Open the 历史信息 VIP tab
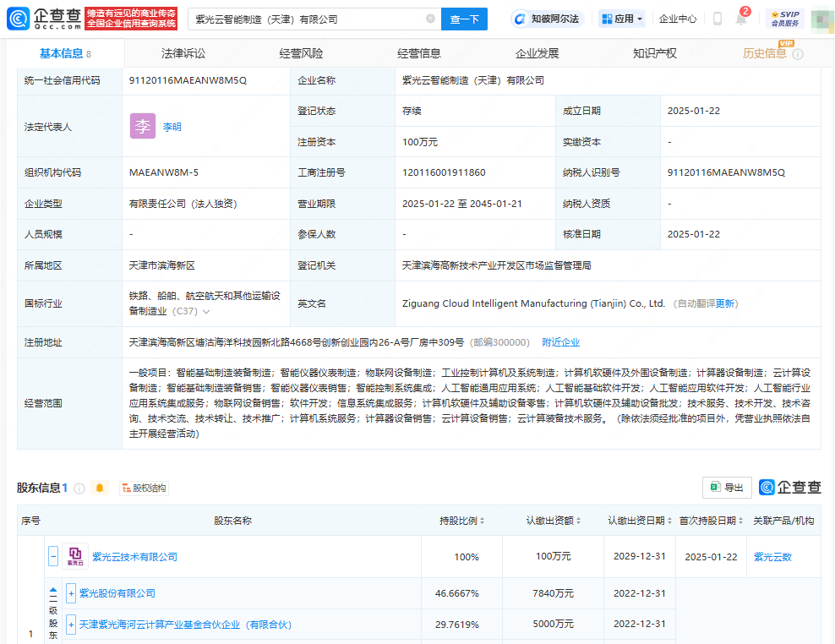835x644 pixels. (764, 53)
